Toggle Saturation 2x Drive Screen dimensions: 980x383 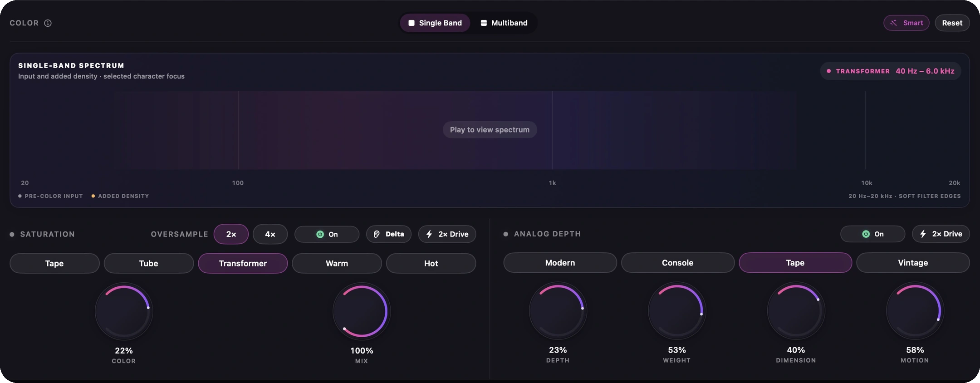[447, 234]
